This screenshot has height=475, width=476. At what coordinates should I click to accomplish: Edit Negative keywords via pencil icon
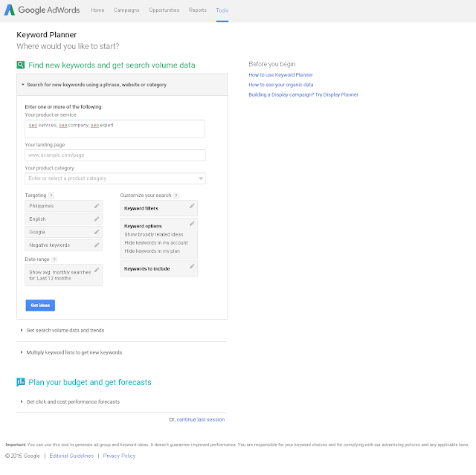[97, 245]
